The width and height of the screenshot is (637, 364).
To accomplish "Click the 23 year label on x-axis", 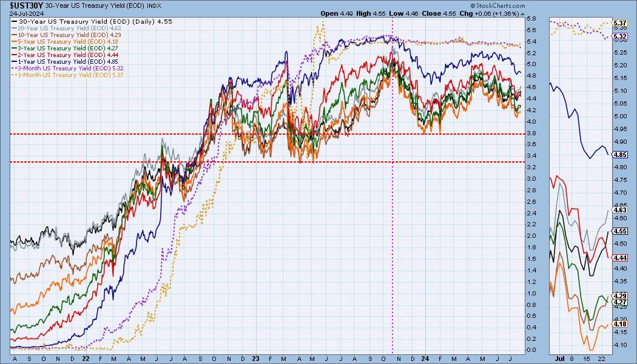I will tap(255, 359).
